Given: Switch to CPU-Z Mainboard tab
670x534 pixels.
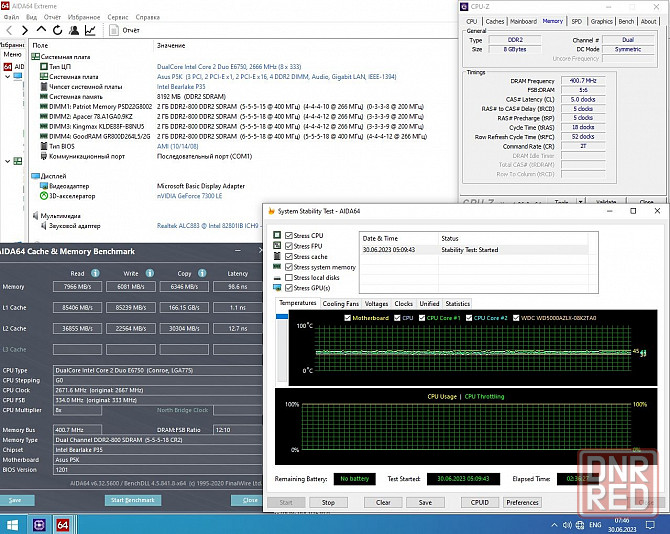Looking at the screenshot, I should coord(523,21).
